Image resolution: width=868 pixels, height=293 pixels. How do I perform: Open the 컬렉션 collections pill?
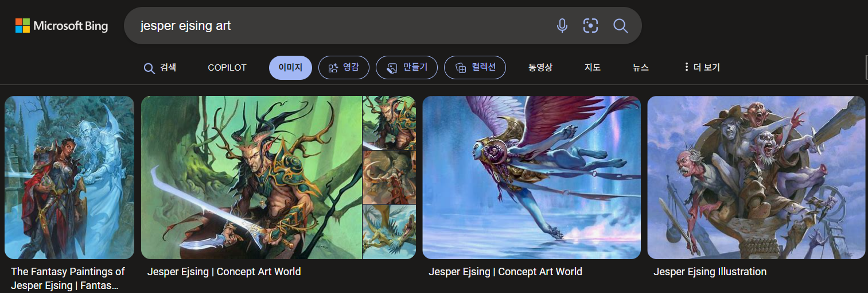tap(475, 68)
